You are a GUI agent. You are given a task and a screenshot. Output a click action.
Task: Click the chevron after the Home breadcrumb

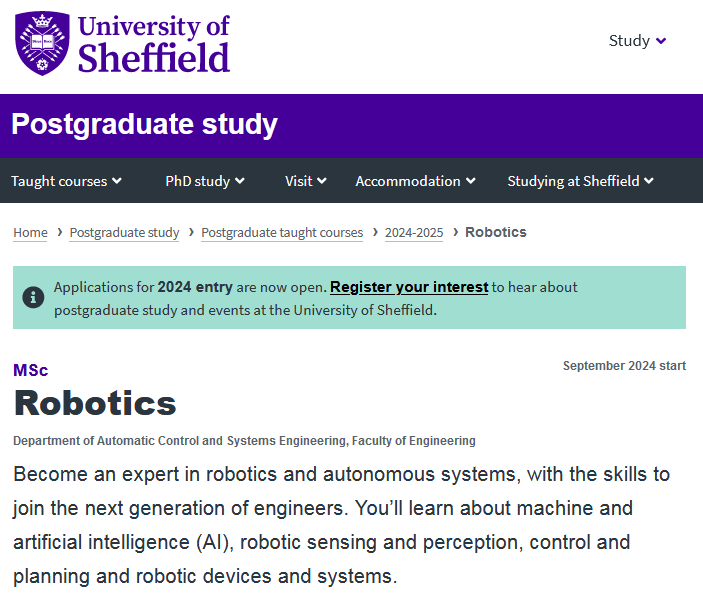[x=59, y=232]
